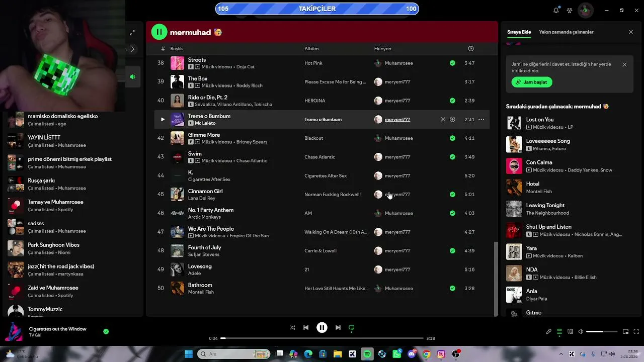Sort by the duration clock column icon
The height and width of the screenshot is (362, 644).
point(471,49)
